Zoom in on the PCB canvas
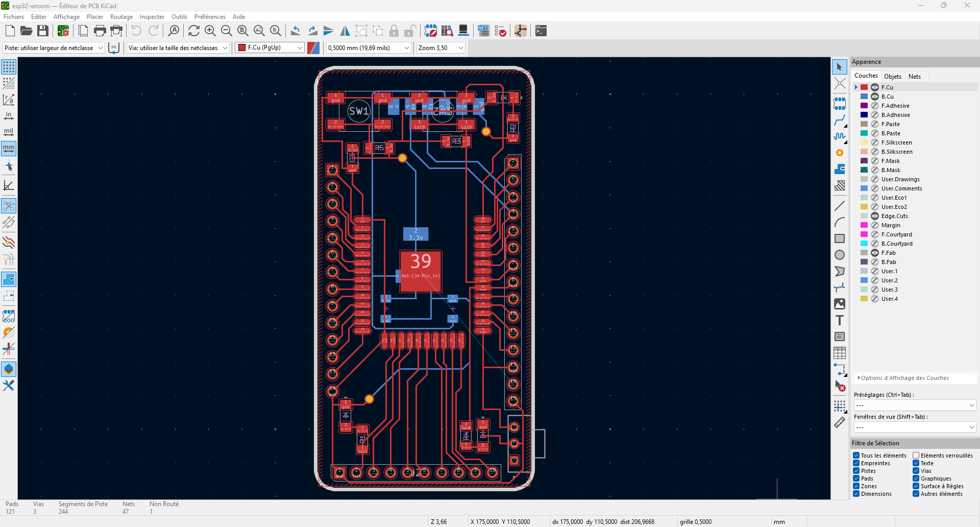The width and height of the screenshot is (980, 527). tap(210, 31)
